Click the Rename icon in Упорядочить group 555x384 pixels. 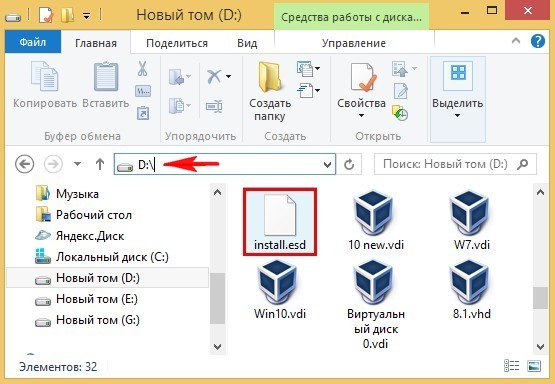click(214, 106)
